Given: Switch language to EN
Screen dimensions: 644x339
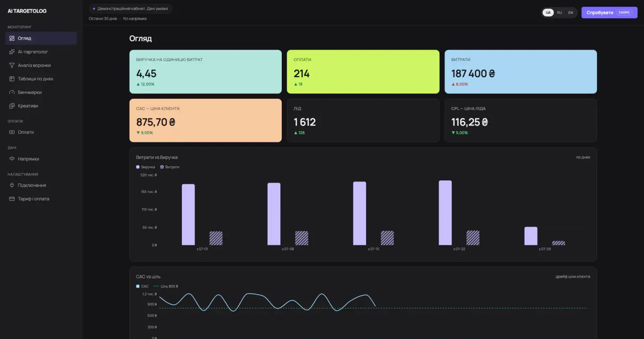Looking at the screenshot, I should tap(571, 13).
